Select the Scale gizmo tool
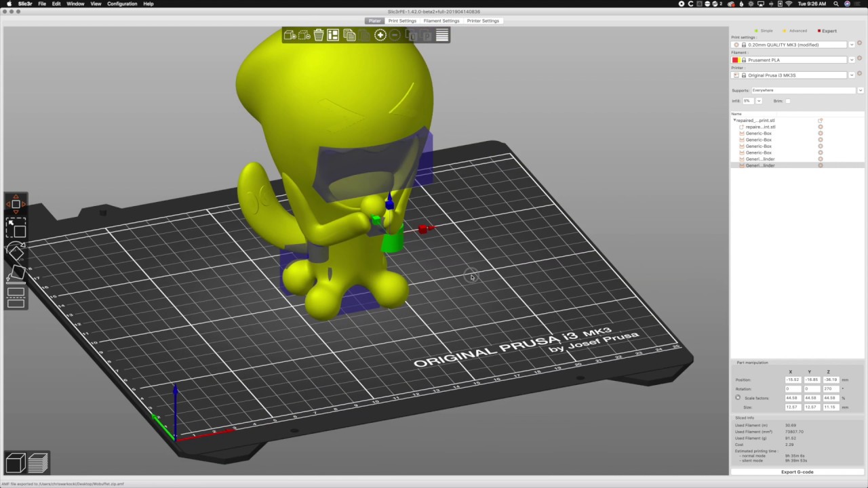 click(16, 227)
